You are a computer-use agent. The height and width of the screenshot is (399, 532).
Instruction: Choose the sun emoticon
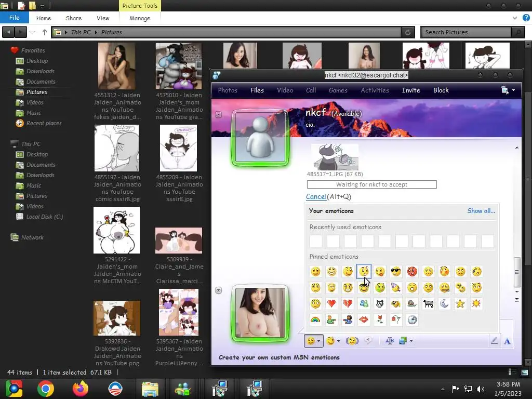476,303
